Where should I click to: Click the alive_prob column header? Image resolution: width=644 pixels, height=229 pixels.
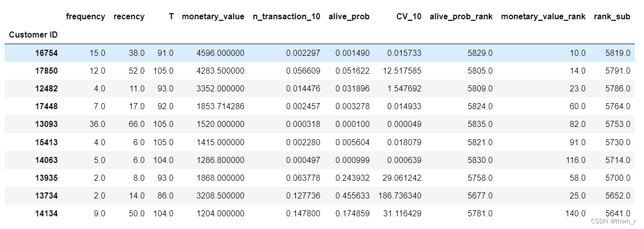[349, 17]
